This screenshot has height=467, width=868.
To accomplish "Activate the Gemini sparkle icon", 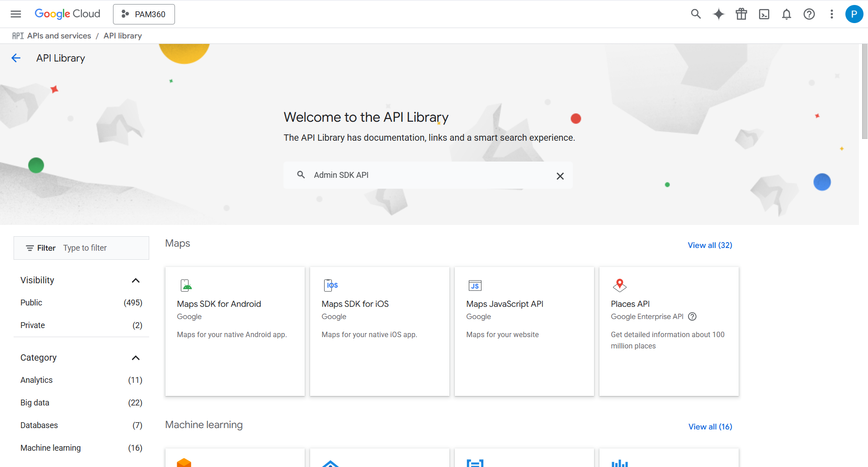I will tap(719, 14).
